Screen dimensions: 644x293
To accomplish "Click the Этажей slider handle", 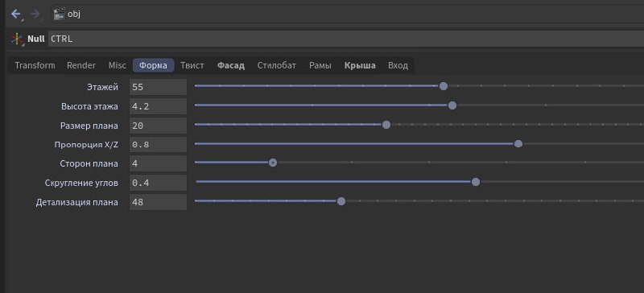I will point(444,86).
